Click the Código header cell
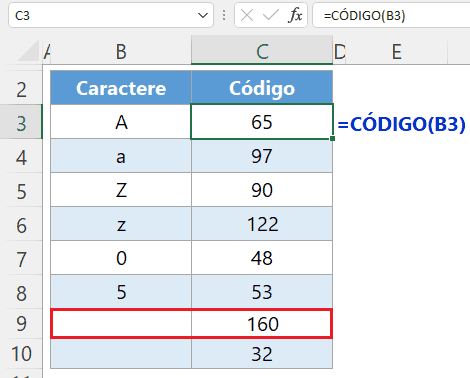Screen dimensions: 470x378 pos(262,88)
